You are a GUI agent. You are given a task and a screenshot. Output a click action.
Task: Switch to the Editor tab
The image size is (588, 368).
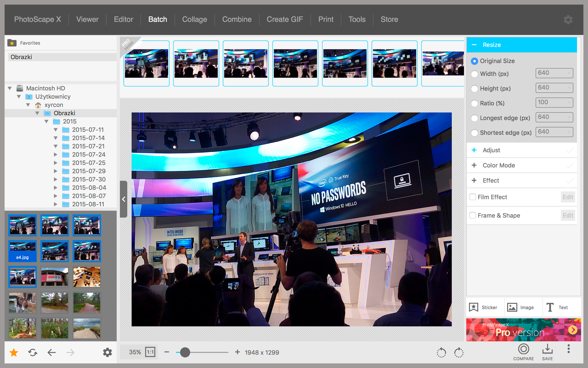(124, 19)
